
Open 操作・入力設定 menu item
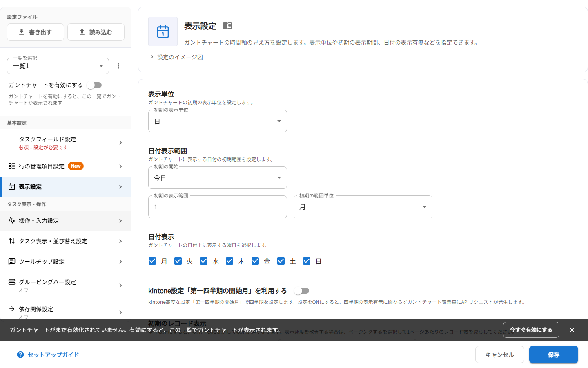(66, 221)
